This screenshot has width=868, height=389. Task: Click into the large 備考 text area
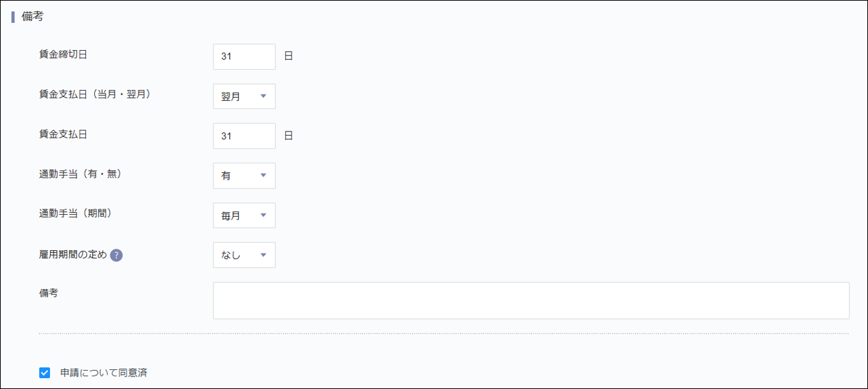(x=531, y=300)
